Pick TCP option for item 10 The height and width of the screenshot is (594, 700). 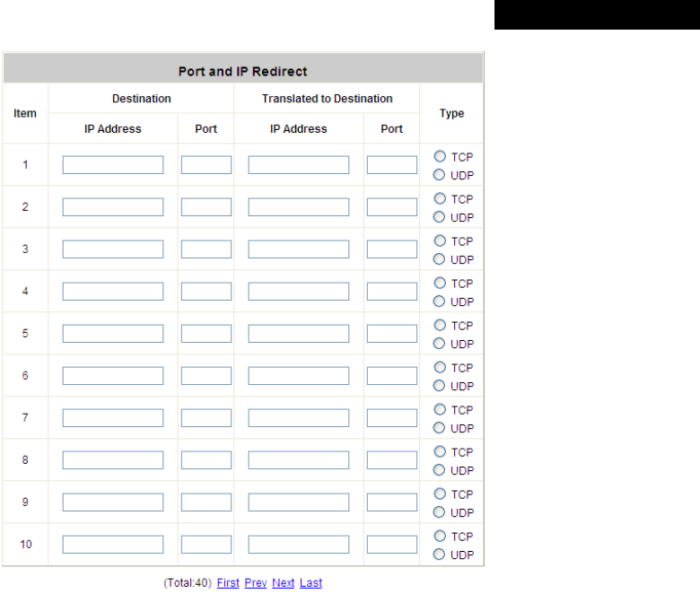click(440, 537)
